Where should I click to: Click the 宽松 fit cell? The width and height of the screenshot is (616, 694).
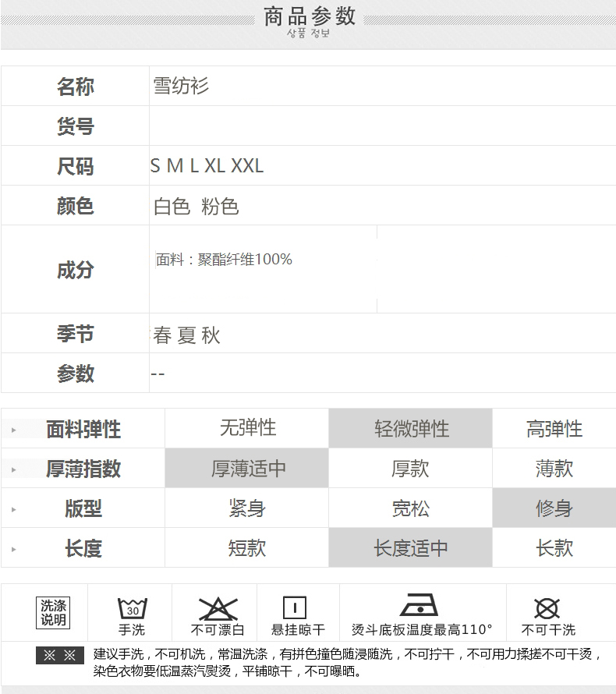pos(411,508)
